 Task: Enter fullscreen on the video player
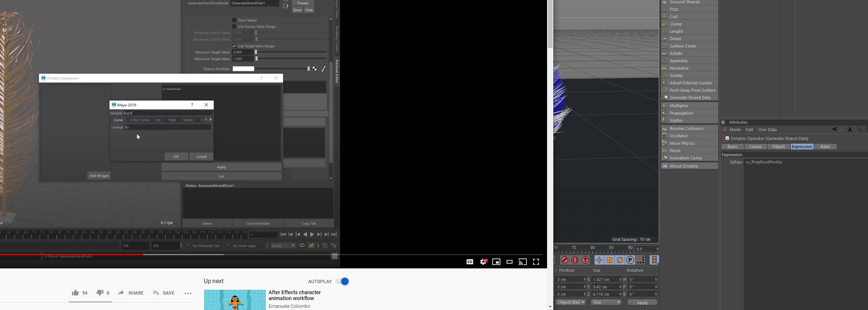coord(536,262)
